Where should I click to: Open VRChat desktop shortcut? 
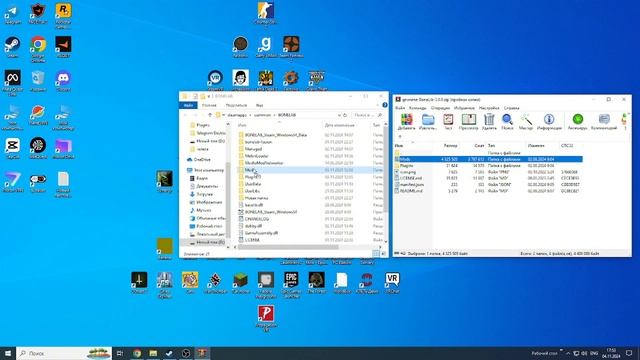point(392,283)
